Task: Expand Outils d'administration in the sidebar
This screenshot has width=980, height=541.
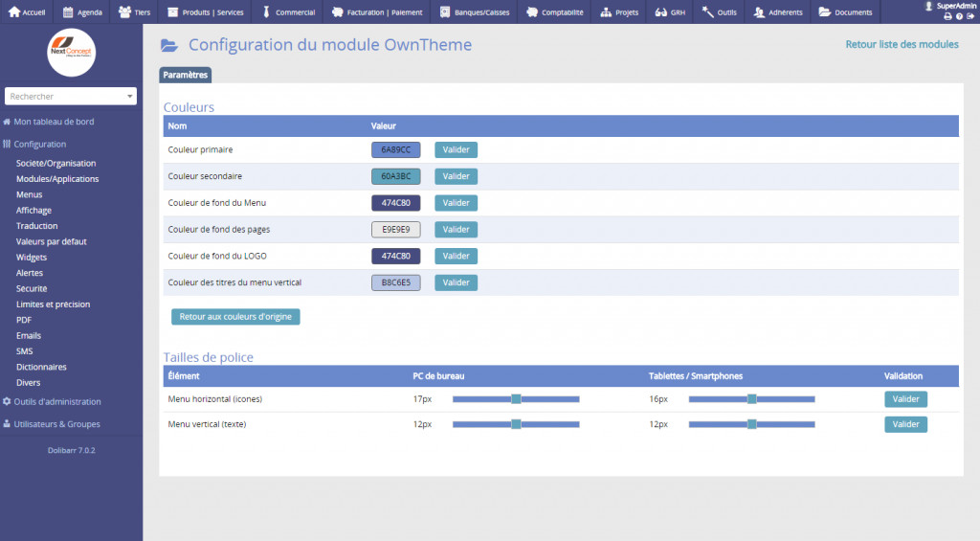Action: pos(56,401)
